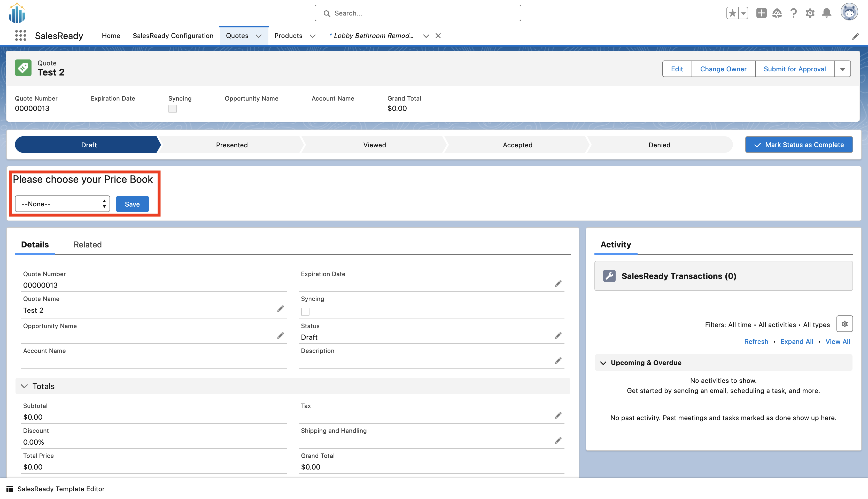Viewport: 868px width, 499px height.
Task: Open the Notifications bell
Action: pos(827,13)
